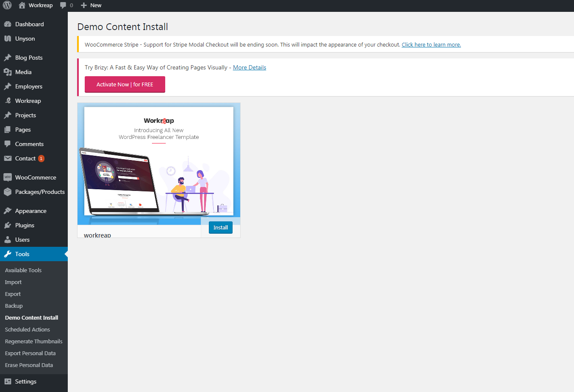
Task: Click the Contact notification badge showing 1
Action: click(41, 158)
